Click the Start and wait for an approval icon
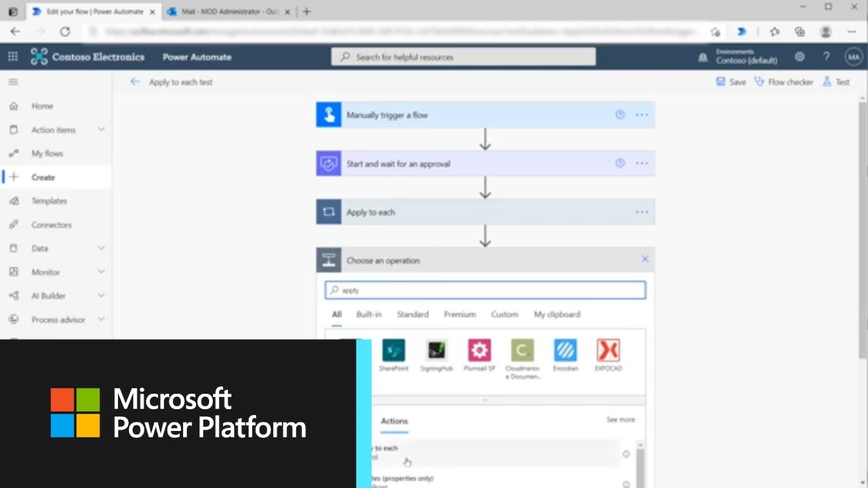 tap(328, 163)
